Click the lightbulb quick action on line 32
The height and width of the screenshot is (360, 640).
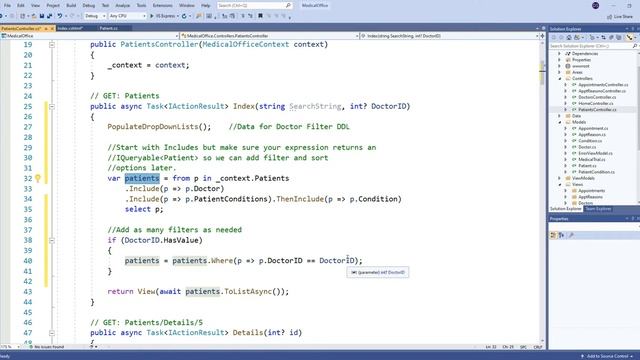coord(38,178)
